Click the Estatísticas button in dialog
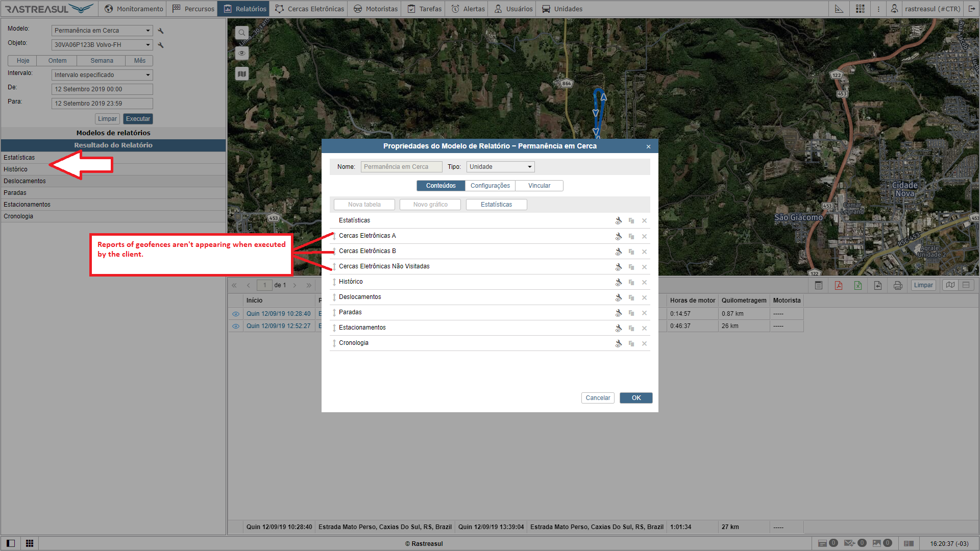Screen dimensions: 980x551 pyautogui.click(x=496, y=205)
